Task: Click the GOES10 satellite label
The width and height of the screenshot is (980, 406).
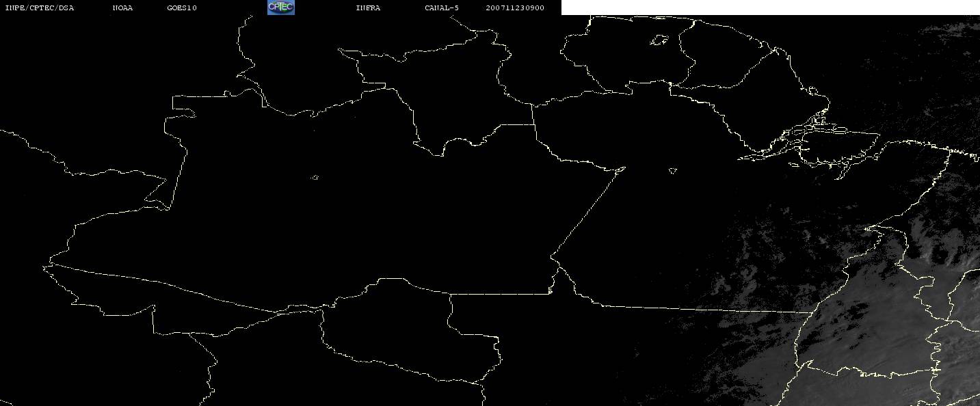Action: coord(182,8)
